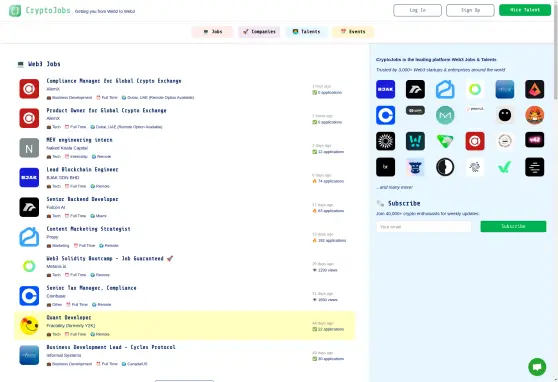Click the Subscribe button

tap(513, 226)
